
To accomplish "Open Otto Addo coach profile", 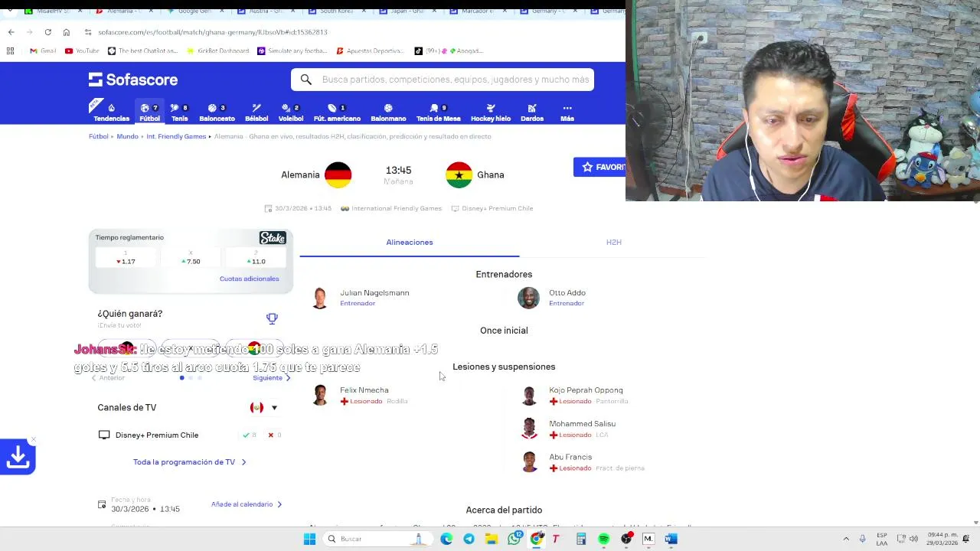I will click(x=552, y=298).
